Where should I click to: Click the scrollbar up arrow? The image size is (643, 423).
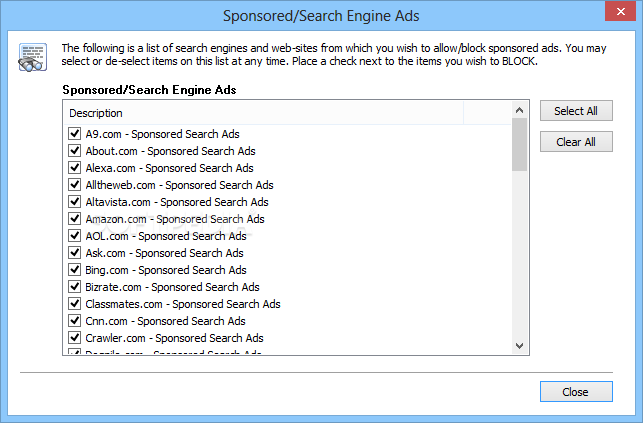(x=520, y=110)
